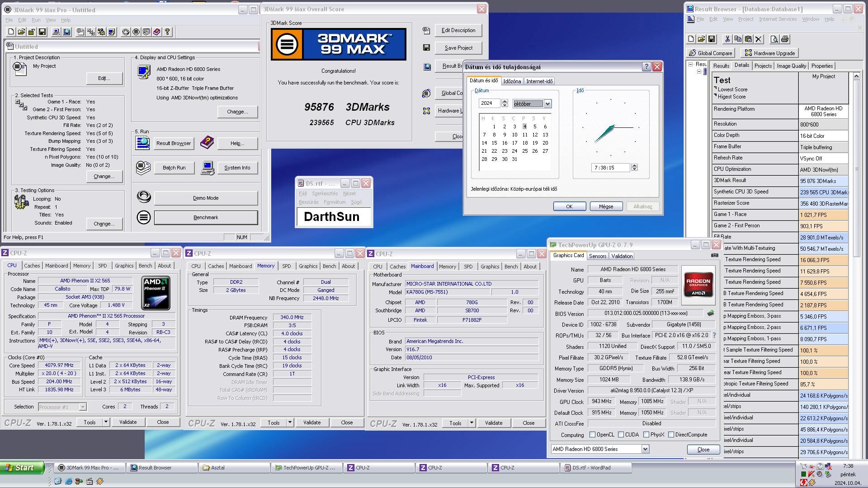Click Result Browser icon in 3DMark toolbar
The height and width of the screenshot is (488, 868).
tap(66, 32)
